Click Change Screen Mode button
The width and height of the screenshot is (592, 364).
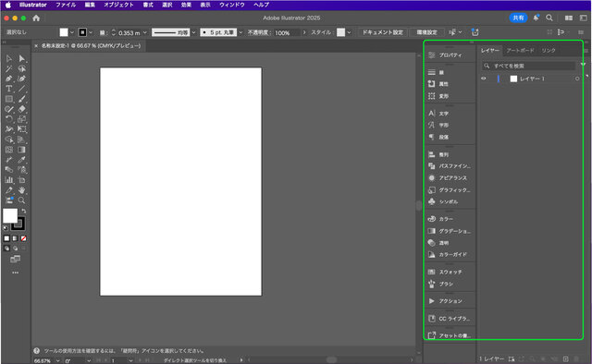[16, 259]
